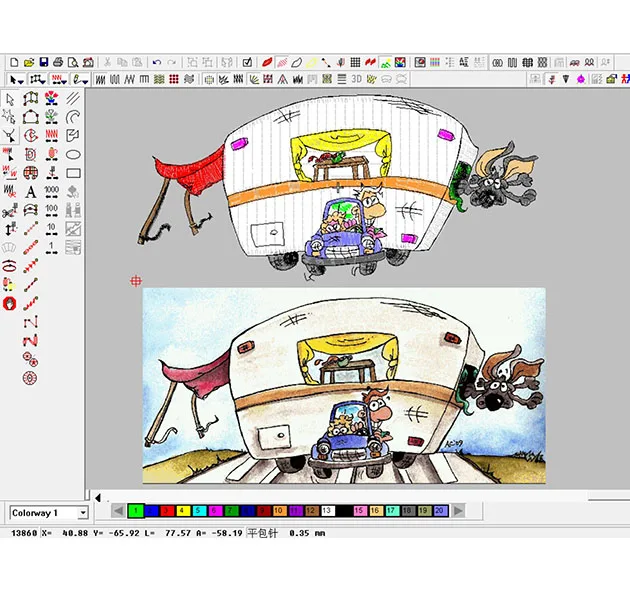The height and width of the screenshot is (591, 630).
Task: Click the watercolor reference image of the caravan
Action: [344, 385]
